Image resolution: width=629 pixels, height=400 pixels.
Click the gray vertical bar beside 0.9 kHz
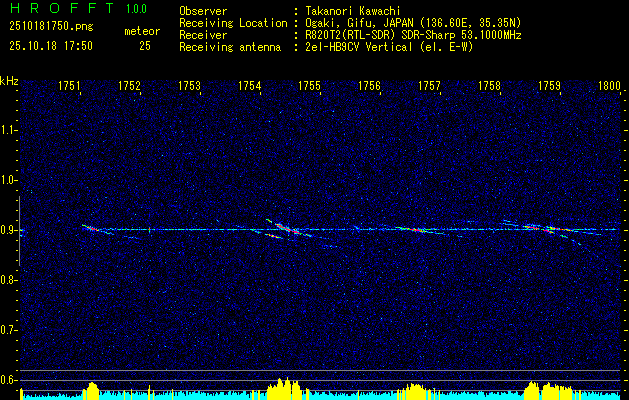[19, 231]
